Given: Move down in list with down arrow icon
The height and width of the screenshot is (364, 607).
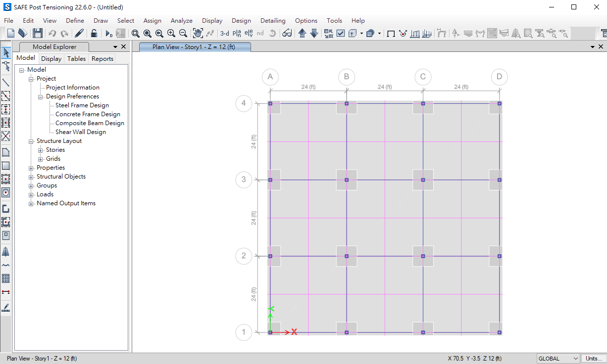Looking at the screenshot, I should pyautogui.click(x=314, y=33).
